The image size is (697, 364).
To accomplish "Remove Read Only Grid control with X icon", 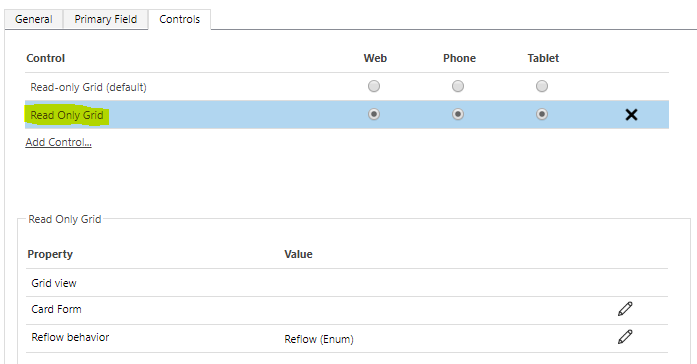I will click(x=631, y=115).
